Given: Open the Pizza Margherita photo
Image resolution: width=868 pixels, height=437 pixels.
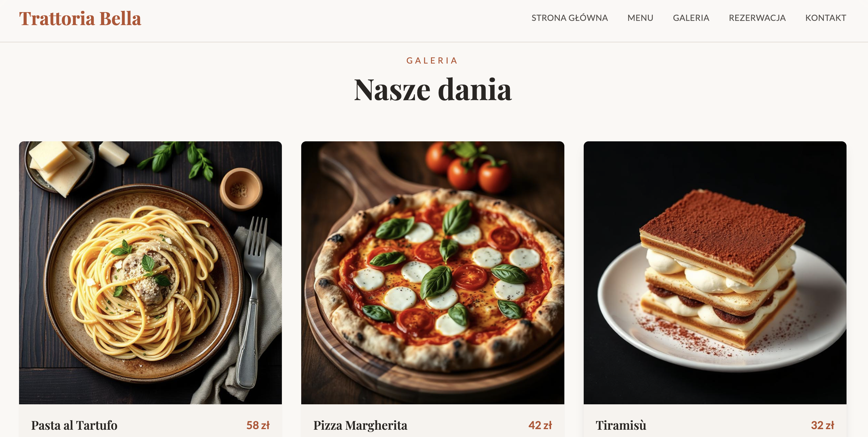Looking at the screenshot, I should click(x=433, y=272).
